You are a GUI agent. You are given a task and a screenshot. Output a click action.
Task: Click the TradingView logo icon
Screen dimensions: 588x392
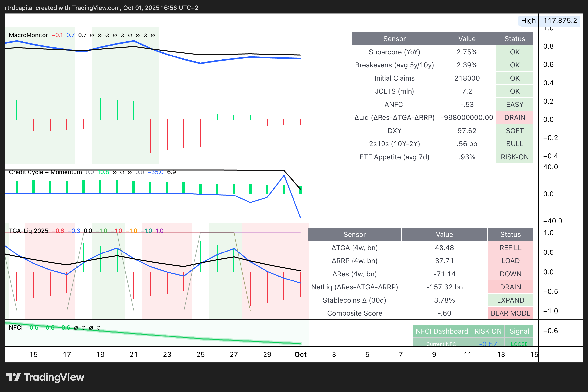click(x=13, y=377)
